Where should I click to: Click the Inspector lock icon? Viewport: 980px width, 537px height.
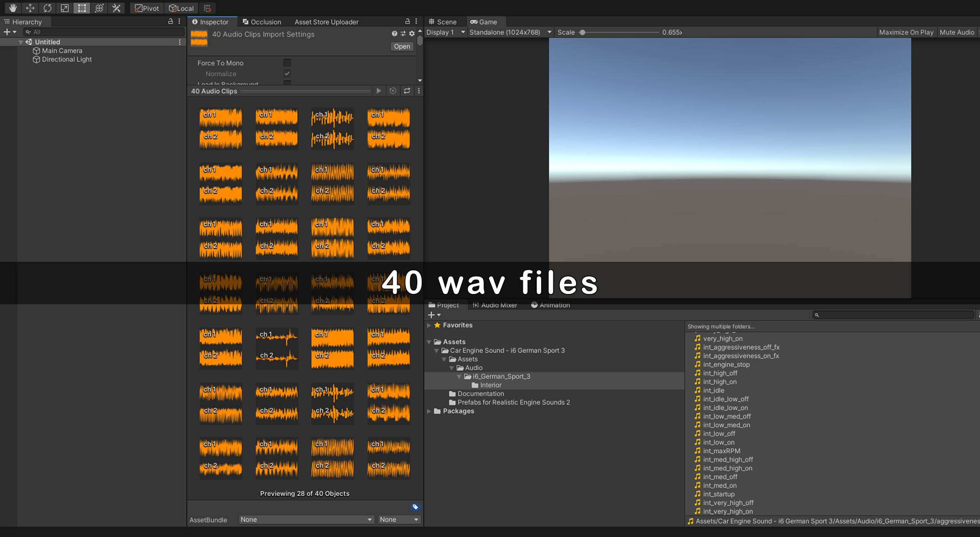click(x=407, y=21)
